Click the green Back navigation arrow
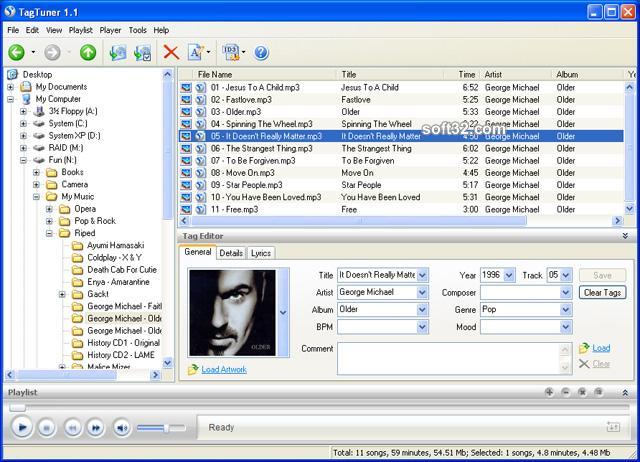640x462 pixels. (x=16, y=52)
